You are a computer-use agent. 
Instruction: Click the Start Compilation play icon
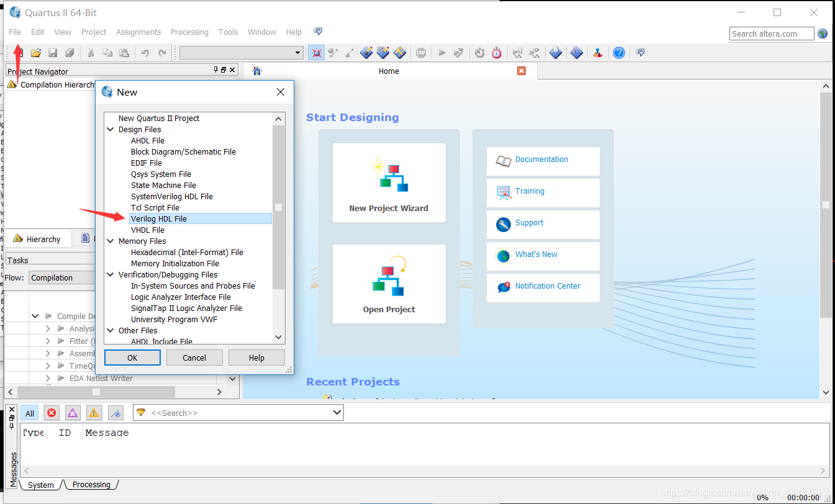(442, 53)
